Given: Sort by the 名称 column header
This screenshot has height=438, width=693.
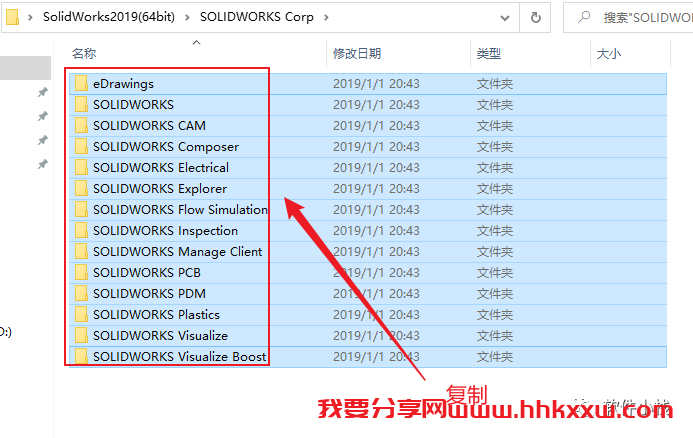Looking at the screenshot, I should point(84,53).
